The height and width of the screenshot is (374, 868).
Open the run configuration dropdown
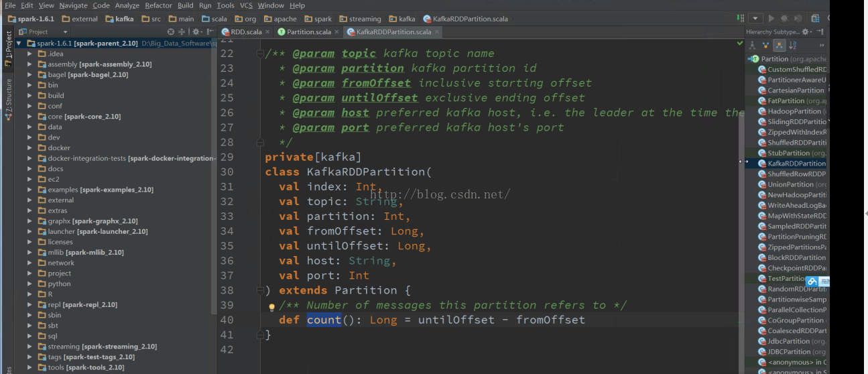click(x=755, y=18)
